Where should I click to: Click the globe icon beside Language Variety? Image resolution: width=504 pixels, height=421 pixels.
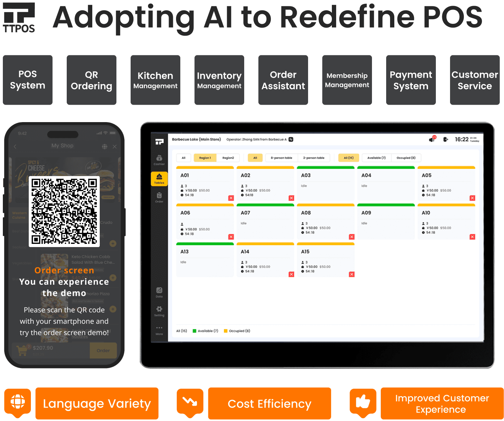(18, 403)
